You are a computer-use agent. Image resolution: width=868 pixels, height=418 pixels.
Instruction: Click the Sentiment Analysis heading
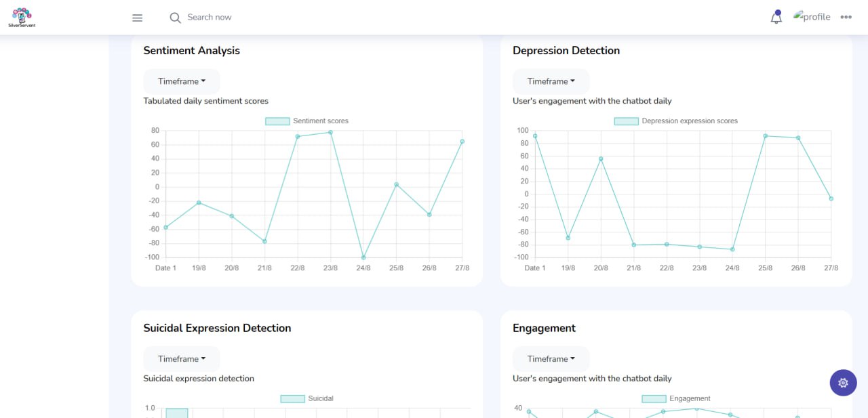coord(191,51)
